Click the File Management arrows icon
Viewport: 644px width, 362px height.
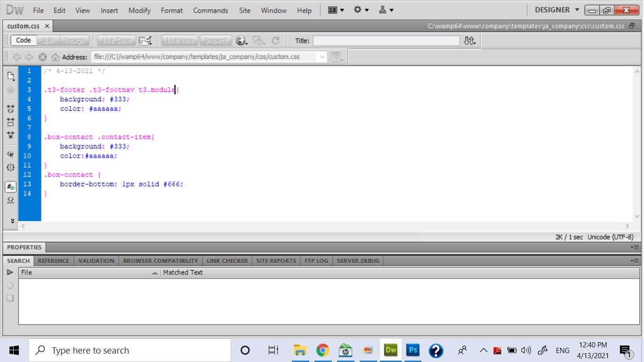tap(469, 41)
